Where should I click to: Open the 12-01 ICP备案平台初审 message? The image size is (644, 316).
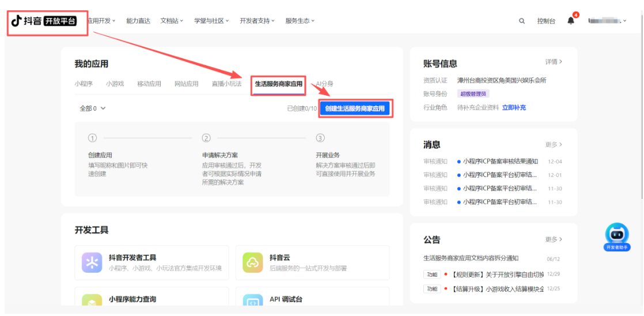[500, 175]
